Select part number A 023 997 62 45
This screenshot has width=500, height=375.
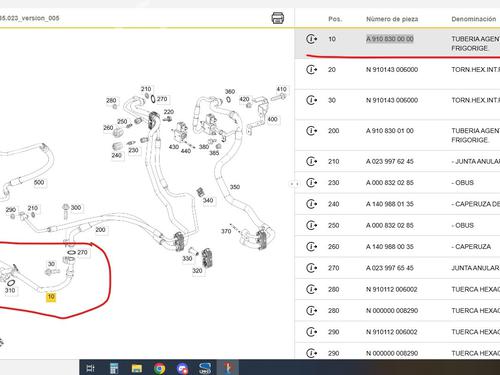[x=390, y=161]
